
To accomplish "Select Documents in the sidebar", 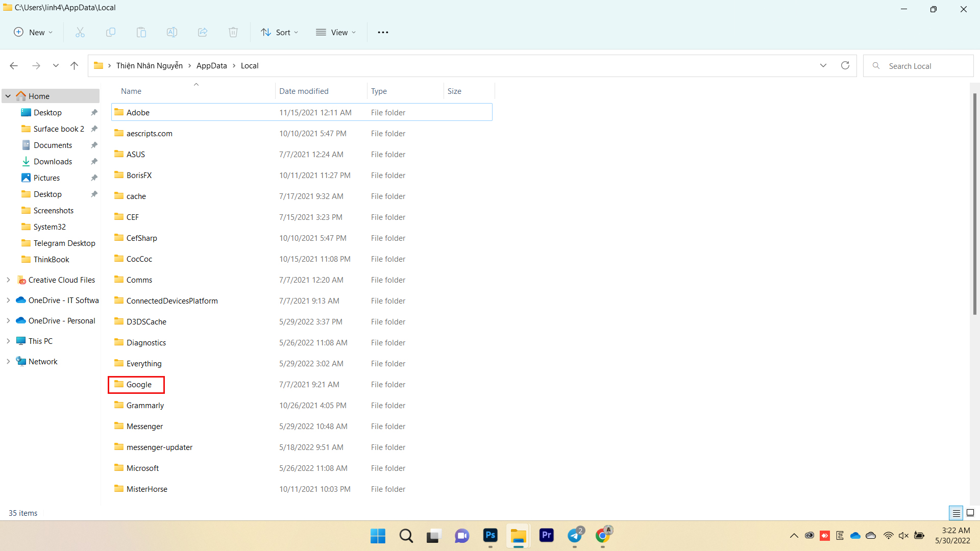I will (x=53, y=145).
